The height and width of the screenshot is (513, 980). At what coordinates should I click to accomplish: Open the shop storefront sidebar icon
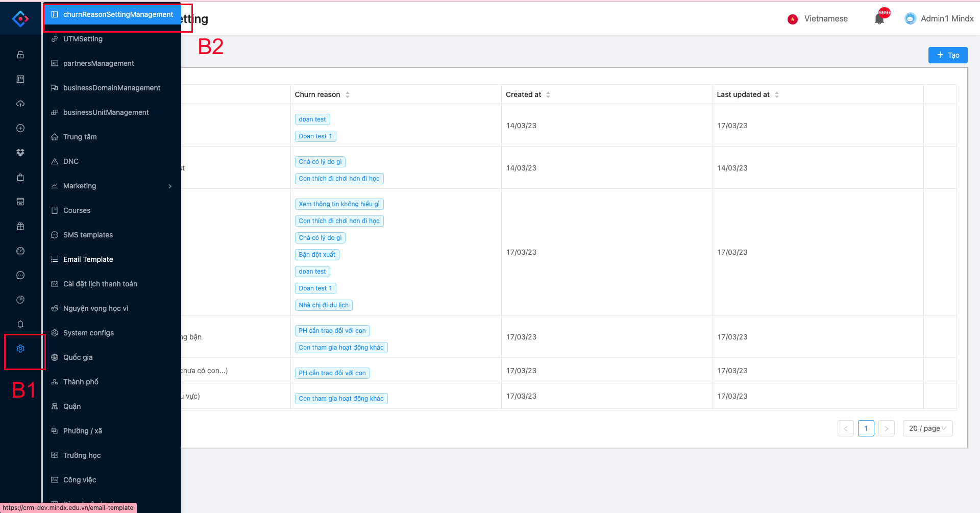[20, 202]
